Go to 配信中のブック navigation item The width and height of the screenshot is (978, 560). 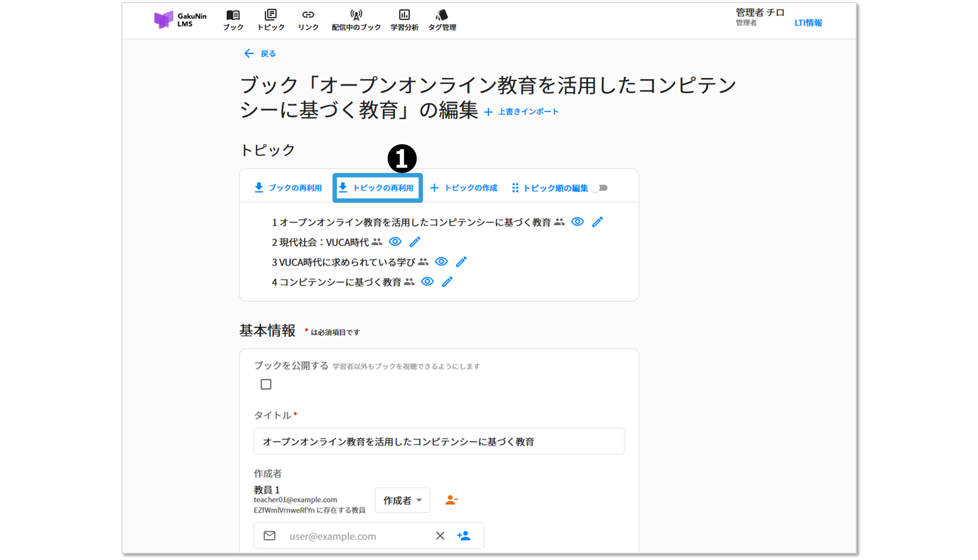tap(356, 20)
